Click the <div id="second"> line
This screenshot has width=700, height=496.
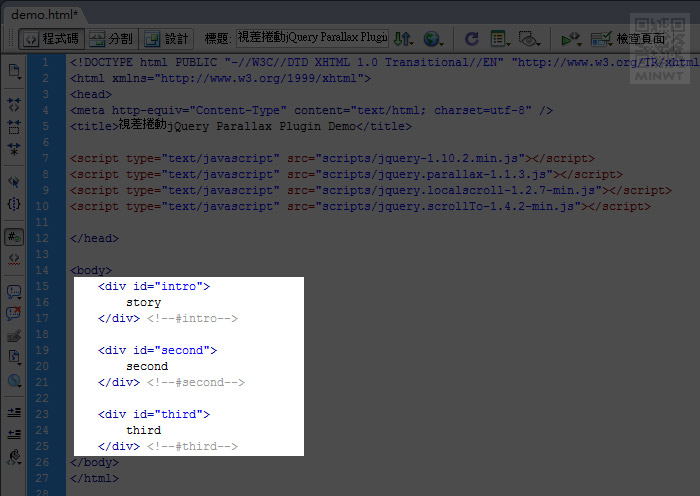tap(158, 350)
